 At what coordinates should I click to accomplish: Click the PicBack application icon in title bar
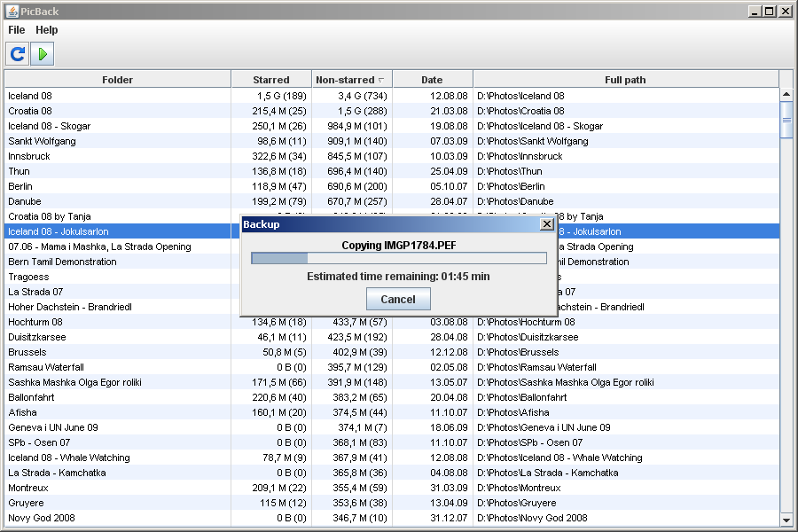tap(12, 11)
